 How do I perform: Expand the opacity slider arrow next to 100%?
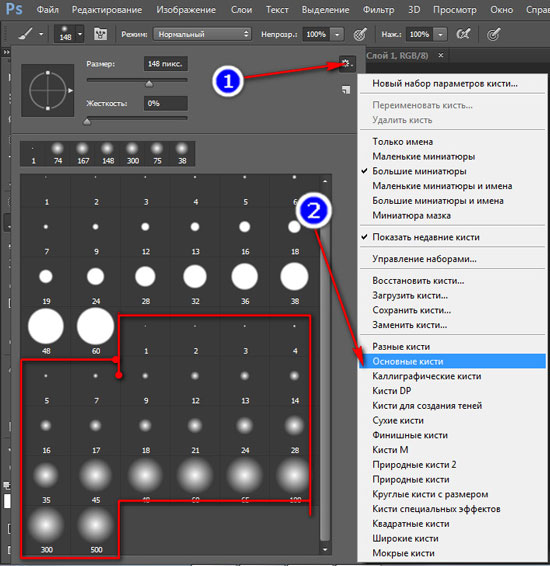337,35
